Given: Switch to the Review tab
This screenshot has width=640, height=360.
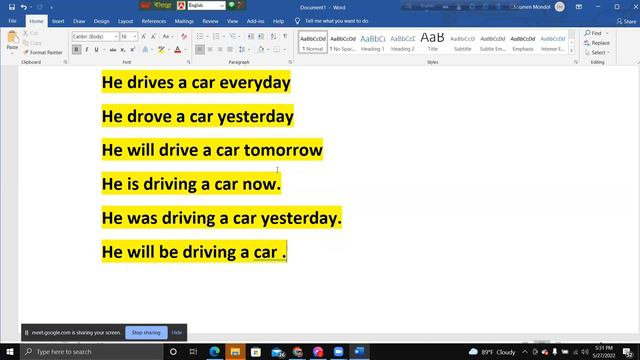Looking at the screenshot, I should (210, 21).
